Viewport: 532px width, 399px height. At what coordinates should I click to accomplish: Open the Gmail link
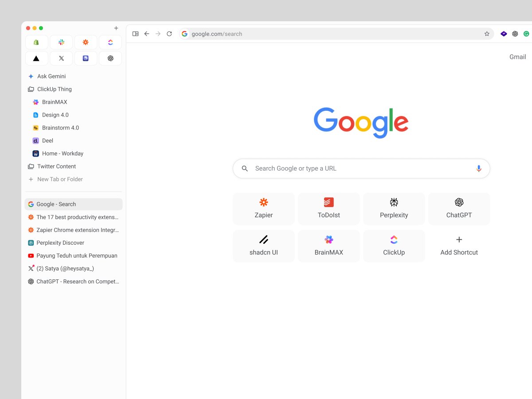(518, 57)
